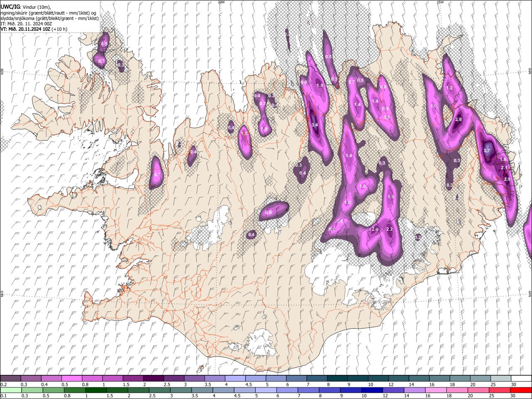Click the 2.2 precipitation value on the map
532x399 pixels.
[x=389, y=229]
